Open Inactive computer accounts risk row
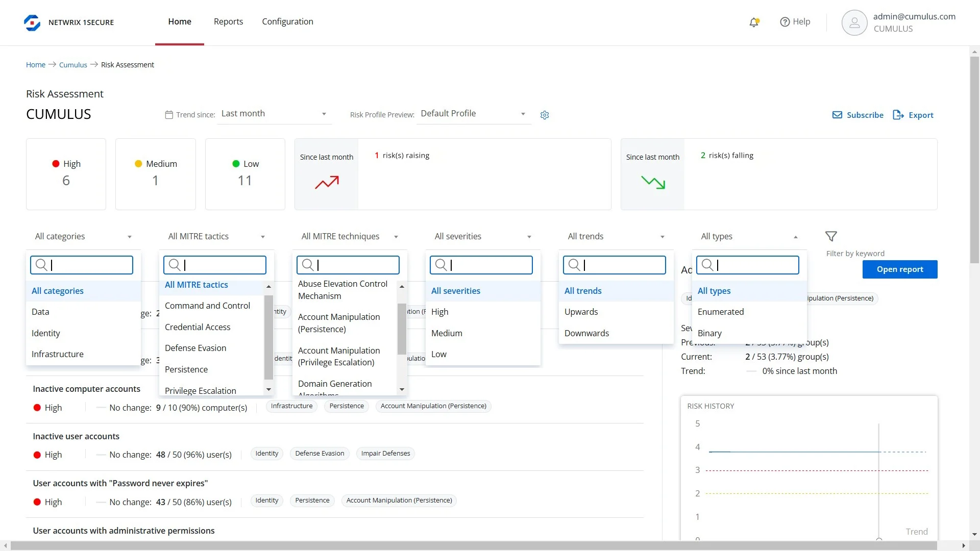 point(334,399)
